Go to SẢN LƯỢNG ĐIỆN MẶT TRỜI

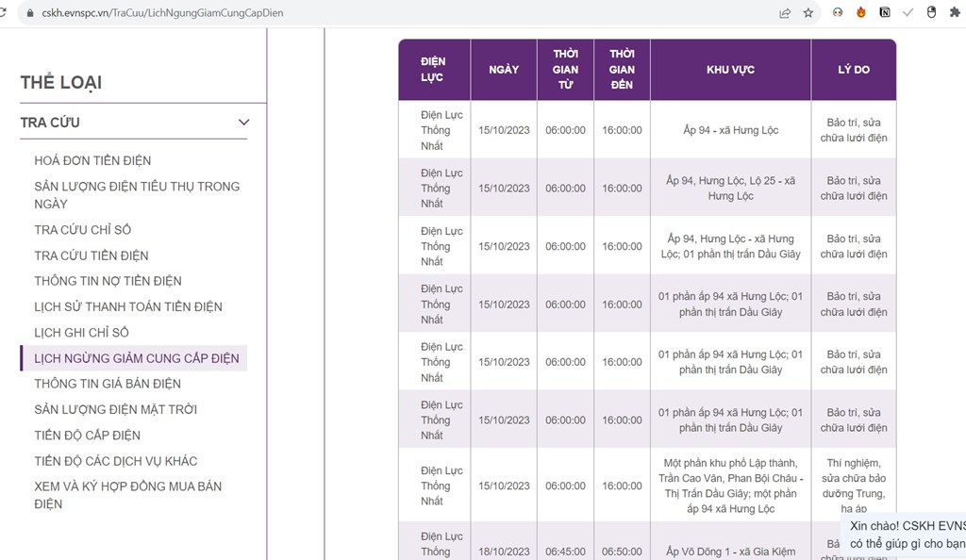point(116,409)
